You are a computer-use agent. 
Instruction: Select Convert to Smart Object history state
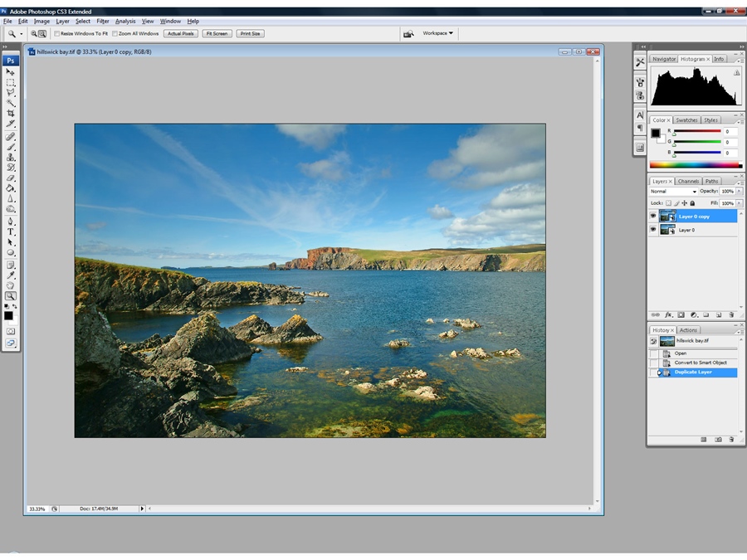point(701,363)
